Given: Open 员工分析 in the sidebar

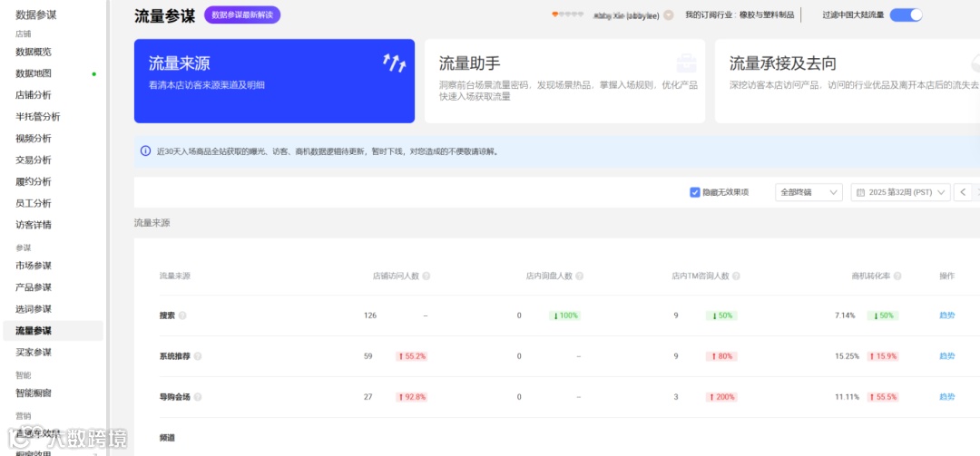Looking at the screenshot, I should (x=34, y=203).
